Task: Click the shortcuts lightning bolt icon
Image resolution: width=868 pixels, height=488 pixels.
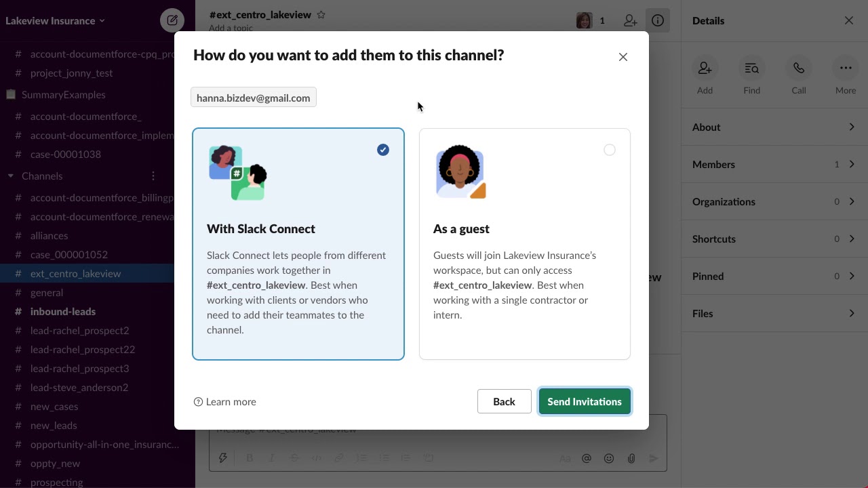Action: coord(222,458)
